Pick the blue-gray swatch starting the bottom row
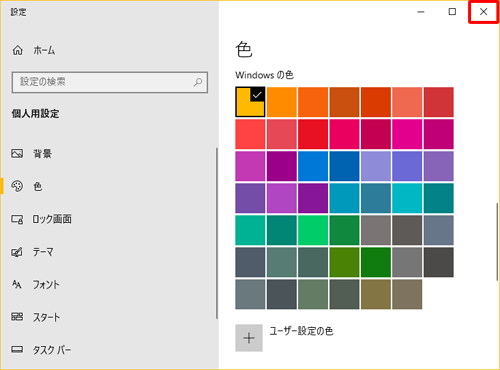The height and width of the screenshot is (370, 500). 250,294
